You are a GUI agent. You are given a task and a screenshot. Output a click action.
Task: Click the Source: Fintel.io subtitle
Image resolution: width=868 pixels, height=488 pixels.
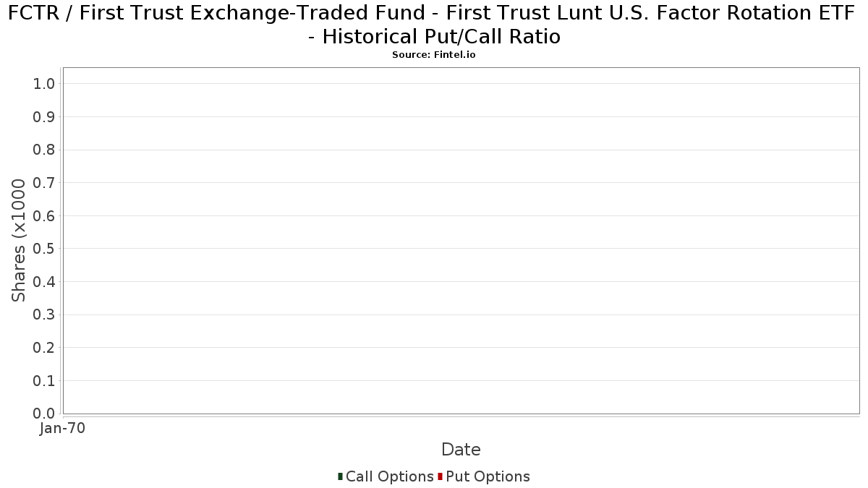(x=434, y=55)
